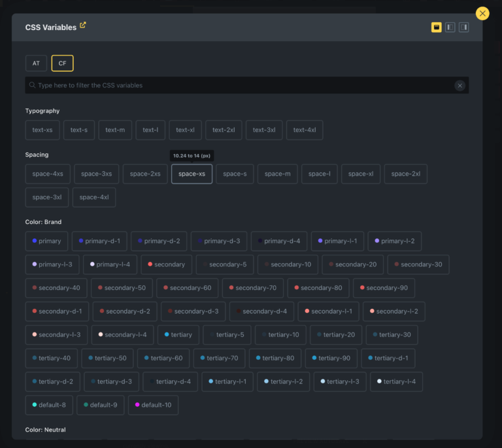This screenshot has width=502, height=448.
Task: Clear the filter field with the X icon
Action: (x=460, y=86)
